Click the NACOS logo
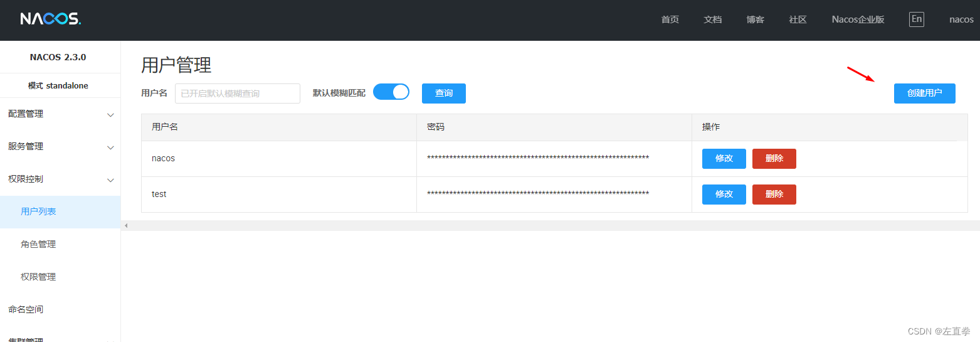Screen dimensions: 980x342 (x=51, y=19)
